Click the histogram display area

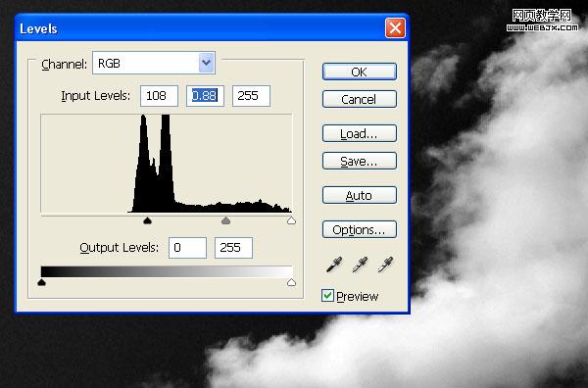click(167, 164)
